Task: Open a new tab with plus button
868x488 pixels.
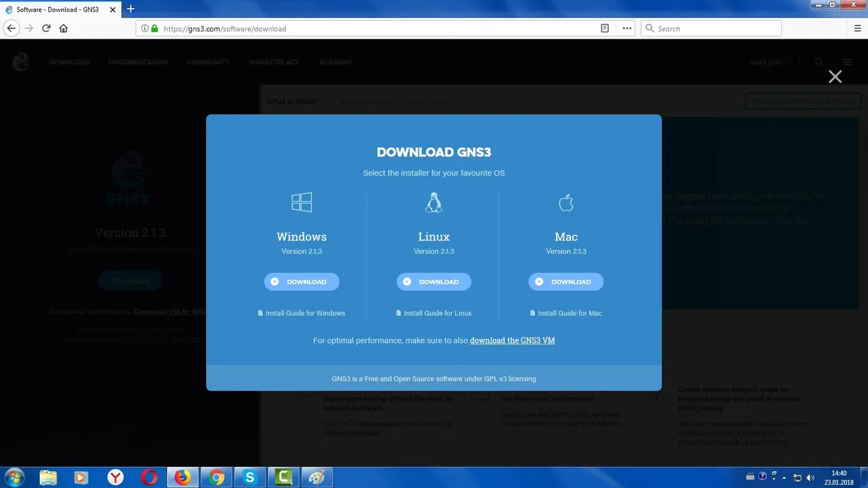Action: click(131, 9)
